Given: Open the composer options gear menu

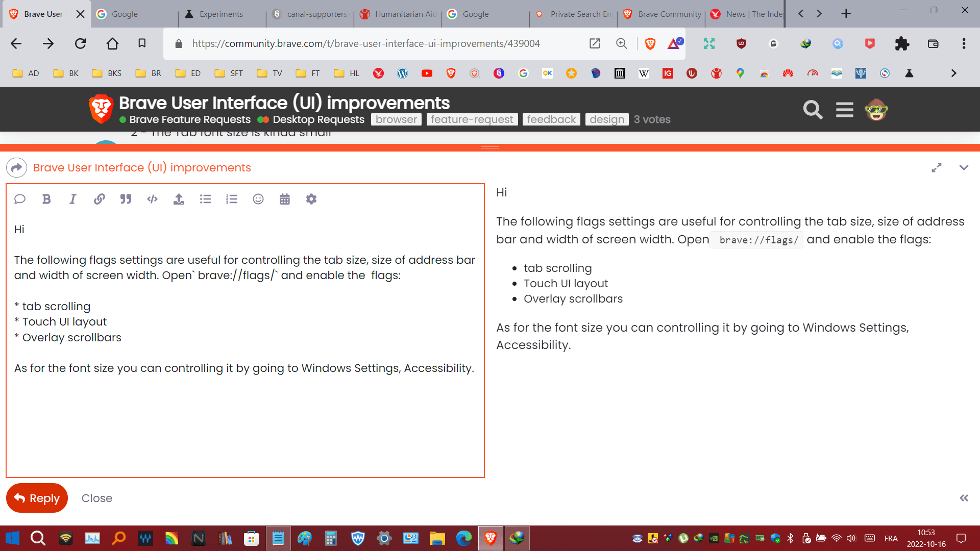Looking at the screenshot, I should click(x=311, y=199).
